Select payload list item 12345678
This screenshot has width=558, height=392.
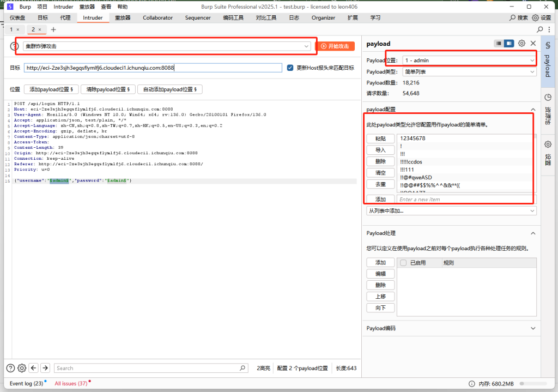(464, 138)
